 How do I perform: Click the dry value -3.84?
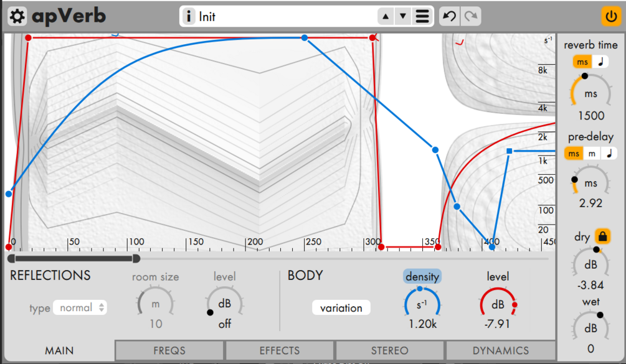click(x=591, y=285)
